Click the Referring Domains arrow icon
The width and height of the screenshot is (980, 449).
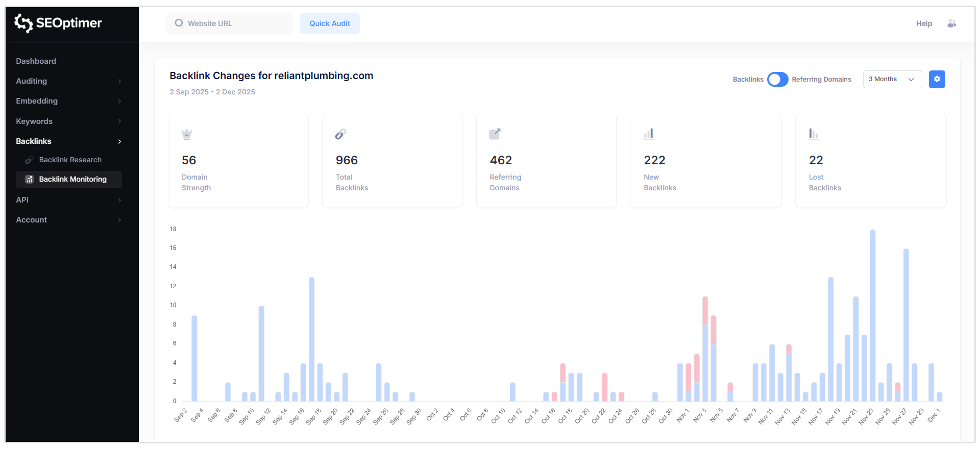(495, 134)
